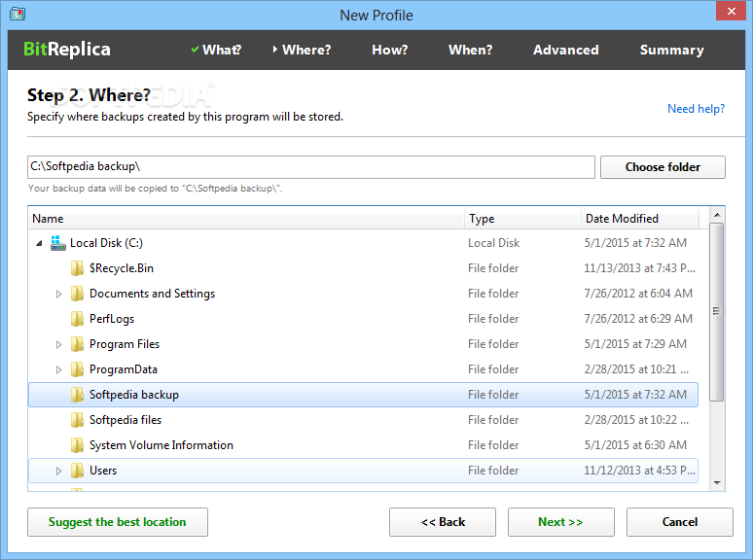Image resolution: width=753 pixels, height=560 pixels.
Task: Click the BitReplica logo in header
Action: (67, 50)
